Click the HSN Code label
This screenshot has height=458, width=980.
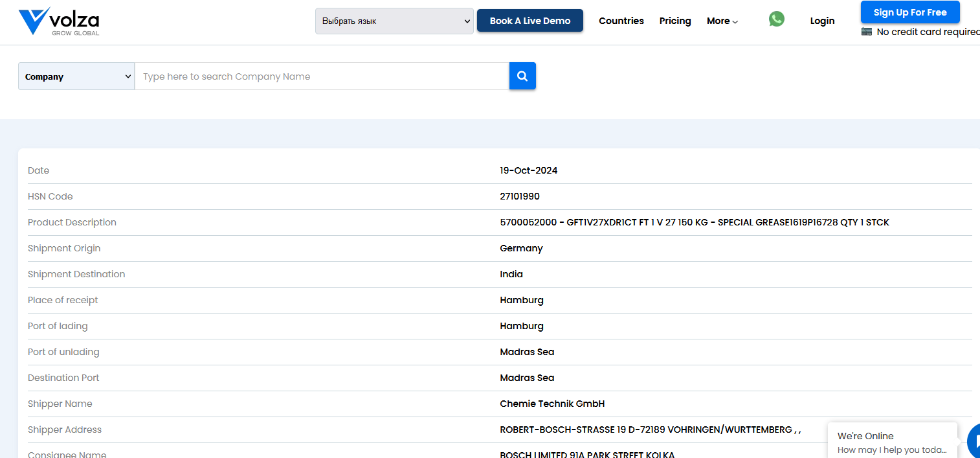pyautogui.click(x=50, y=196)
